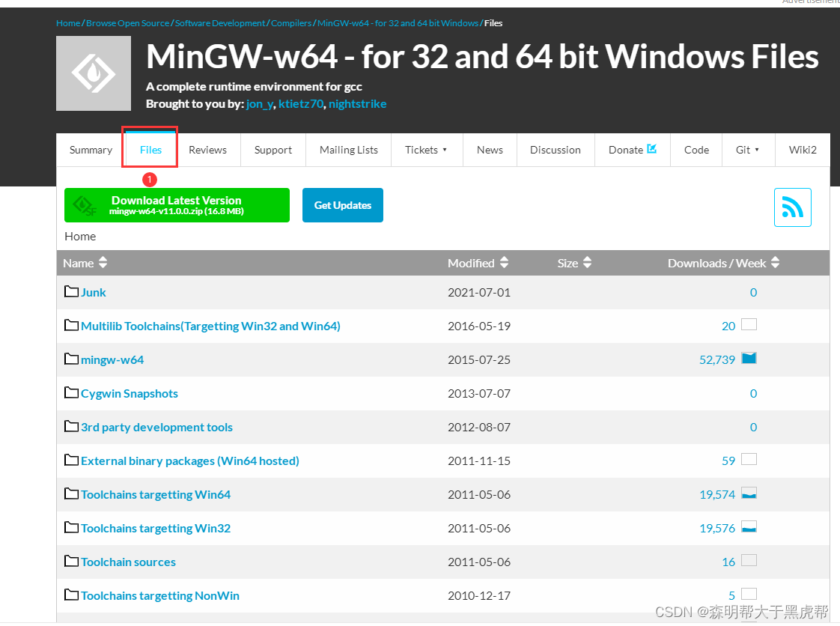Image resolution: width=840 pixels, height=626 pixels.
Task: Click the 19,576 downloads count
Action: [717, 529]
